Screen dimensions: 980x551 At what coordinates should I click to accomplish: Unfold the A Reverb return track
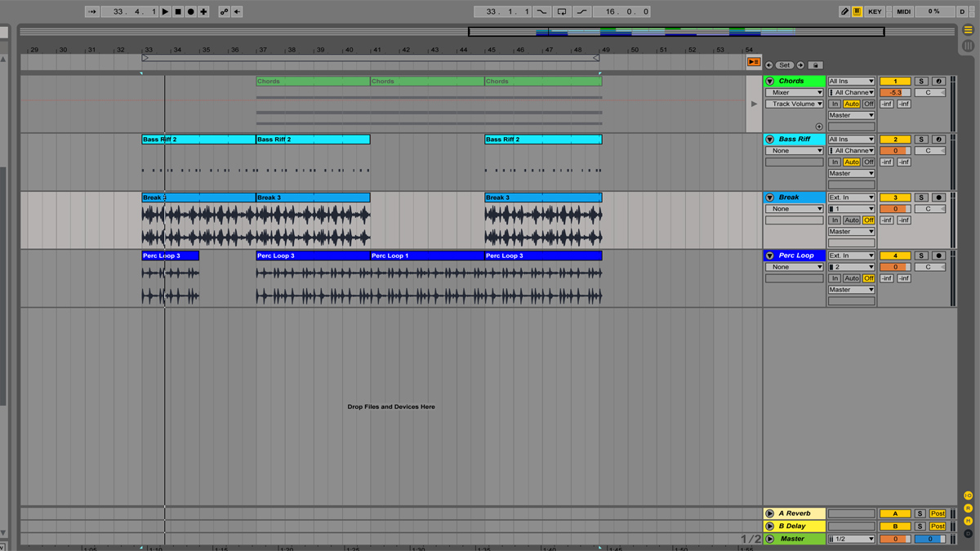(x=769, y=514)
